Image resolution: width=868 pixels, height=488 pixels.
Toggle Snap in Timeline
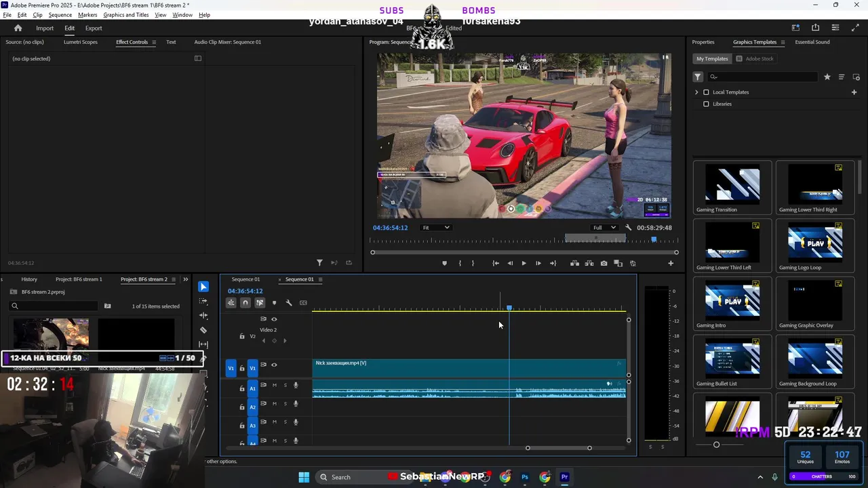[245, 303]
